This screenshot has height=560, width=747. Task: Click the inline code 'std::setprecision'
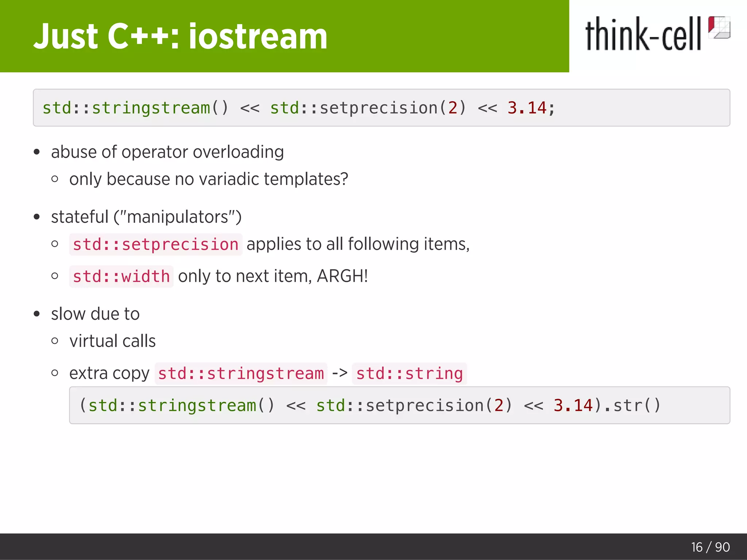coord(156,244)
